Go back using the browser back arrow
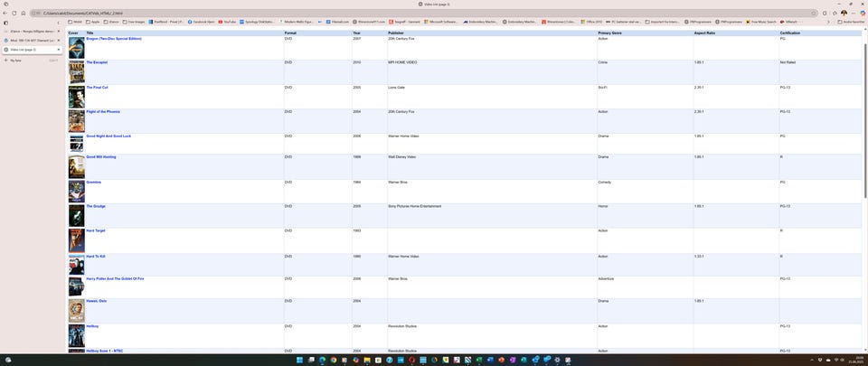Screen dimensions: 868x366 tap(5, 13)
